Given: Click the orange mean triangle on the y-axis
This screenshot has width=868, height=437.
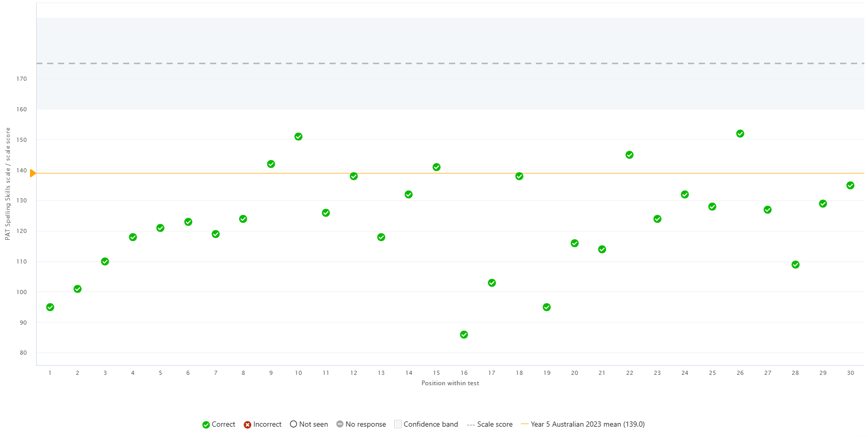Looking at the screenshot, I should click(x=33, y=173).
